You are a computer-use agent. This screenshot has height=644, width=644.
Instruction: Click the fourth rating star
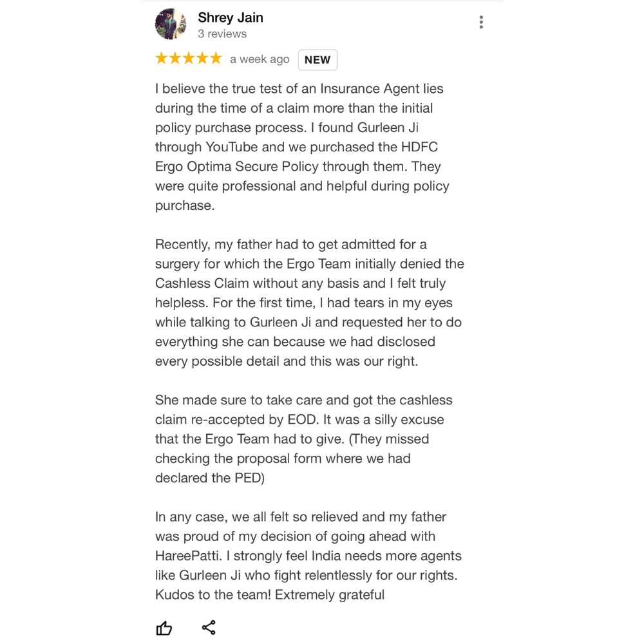point(202,59)
